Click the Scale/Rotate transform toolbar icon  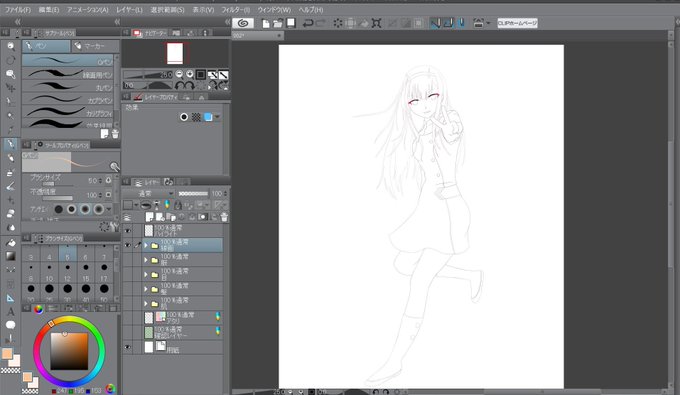click(376, 23)
